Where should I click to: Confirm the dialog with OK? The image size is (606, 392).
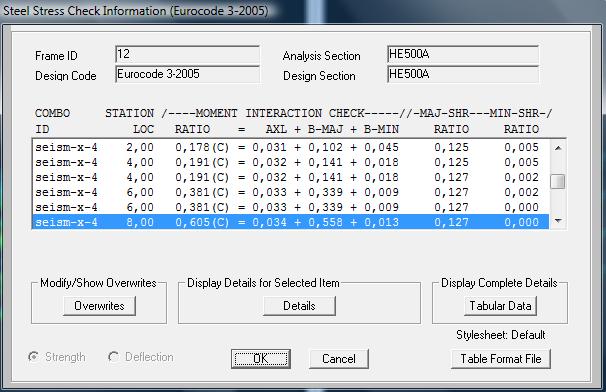point(261,359)
